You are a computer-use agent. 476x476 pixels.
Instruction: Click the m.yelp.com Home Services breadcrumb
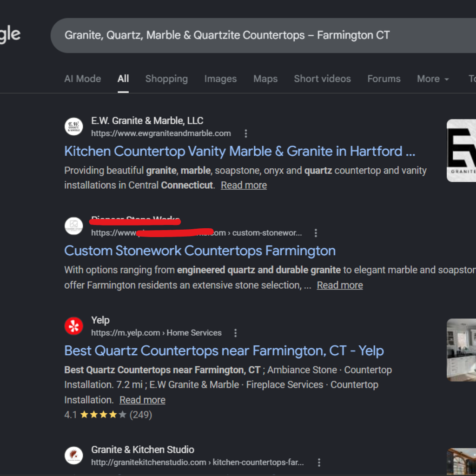[156, 333]
